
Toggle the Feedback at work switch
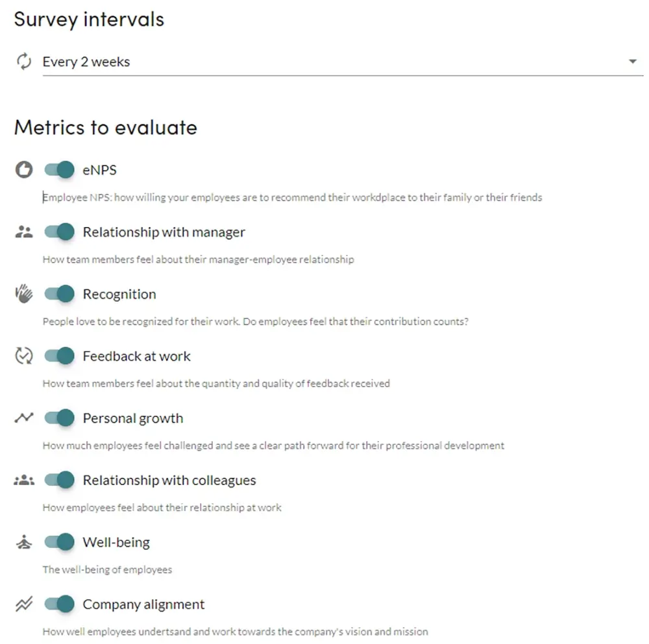pos(60,355)
